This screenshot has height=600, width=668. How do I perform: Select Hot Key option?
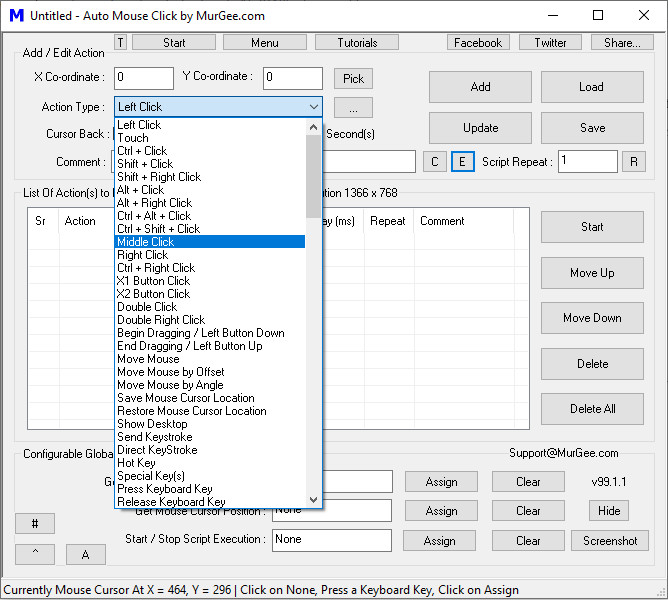coord(210,463)
